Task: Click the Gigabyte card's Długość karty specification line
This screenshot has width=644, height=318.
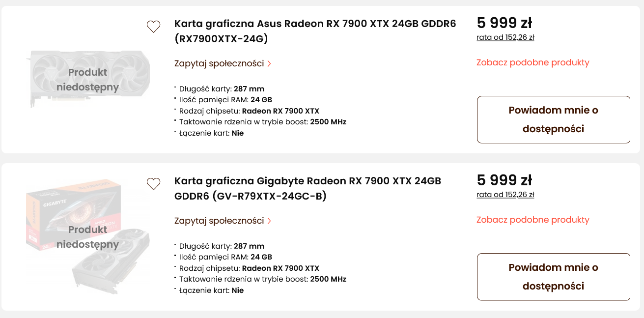Action: (222, 246)
